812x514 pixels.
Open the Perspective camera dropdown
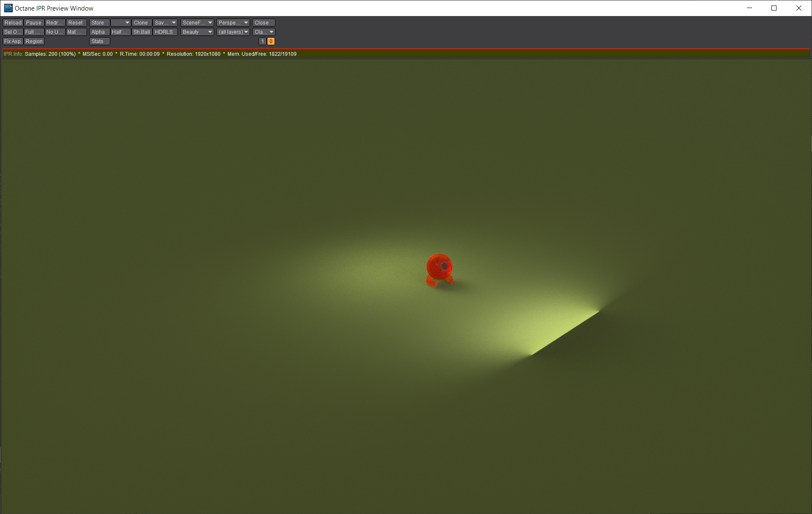[233, 23]
